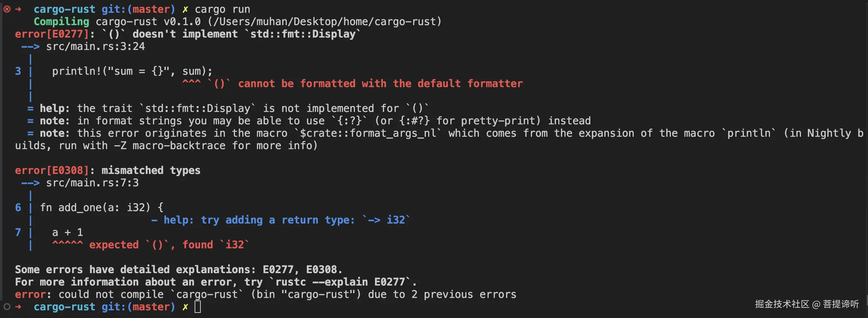This screenshot has width=868, height=318.
Task: Open the src/main.rs:7:3 file link
Action: 92,183
